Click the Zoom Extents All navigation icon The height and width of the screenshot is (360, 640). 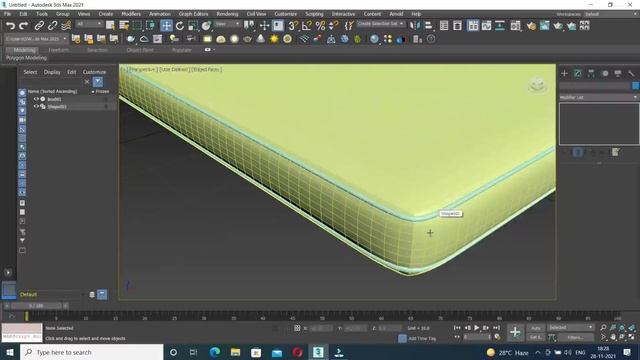pyautogui.click(x=631, y=328)
